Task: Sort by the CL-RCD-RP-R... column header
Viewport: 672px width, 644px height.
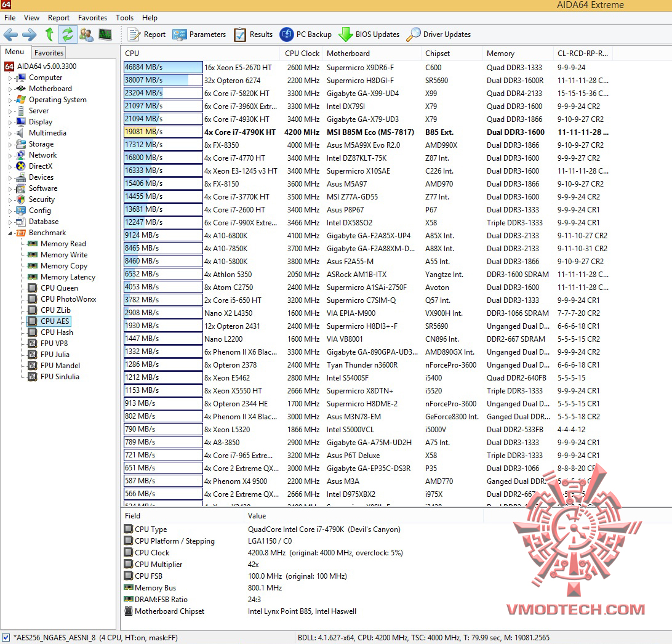Action: [x=583, y=53]
